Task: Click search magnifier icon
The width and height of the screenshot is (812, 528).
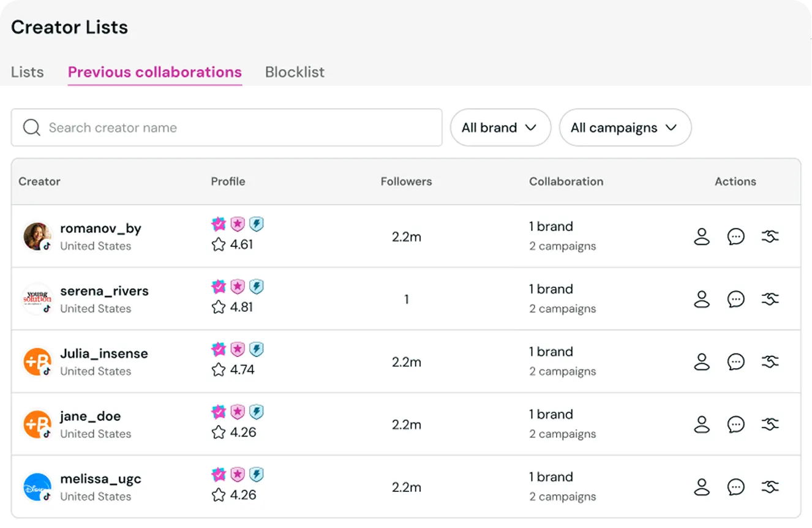Action: click(x=31, y=127)
